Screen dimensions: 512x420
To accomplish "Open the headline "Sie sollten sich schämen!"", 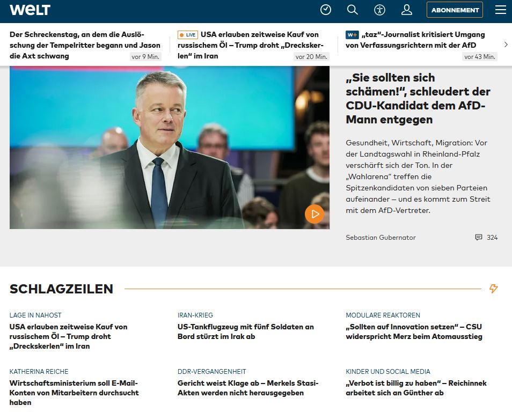I will (418, 99).
